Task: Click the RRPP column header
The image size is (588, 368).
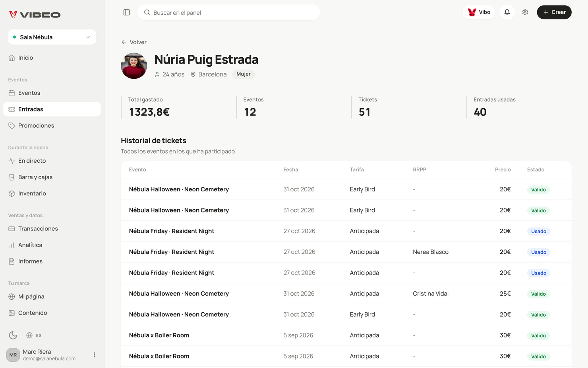Action: [420, 169]
